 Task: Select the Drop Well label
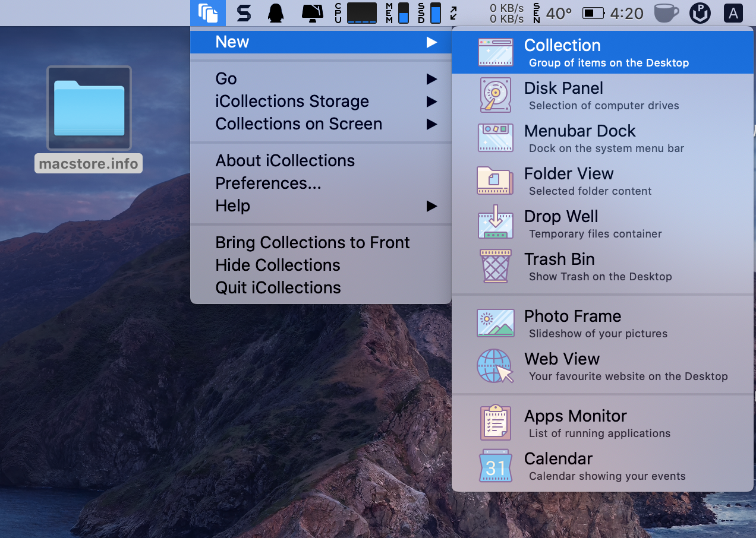(561, 217)
